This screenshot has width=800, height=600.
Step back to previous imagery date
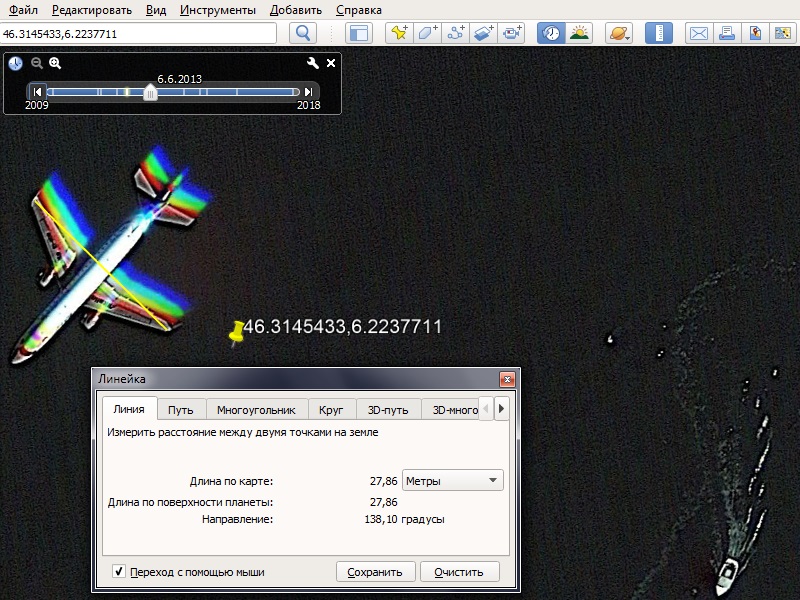(x=37, y=92)
